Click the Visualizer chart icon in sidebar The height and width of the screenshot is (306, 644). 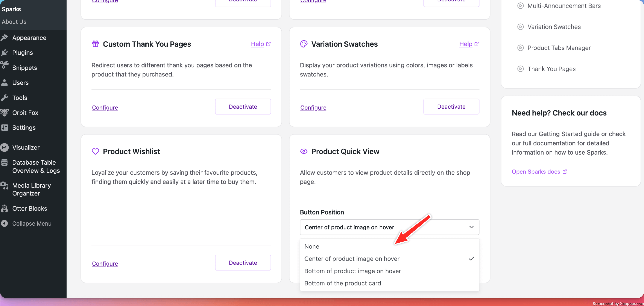pyautogui.click(x=5, y=147)
